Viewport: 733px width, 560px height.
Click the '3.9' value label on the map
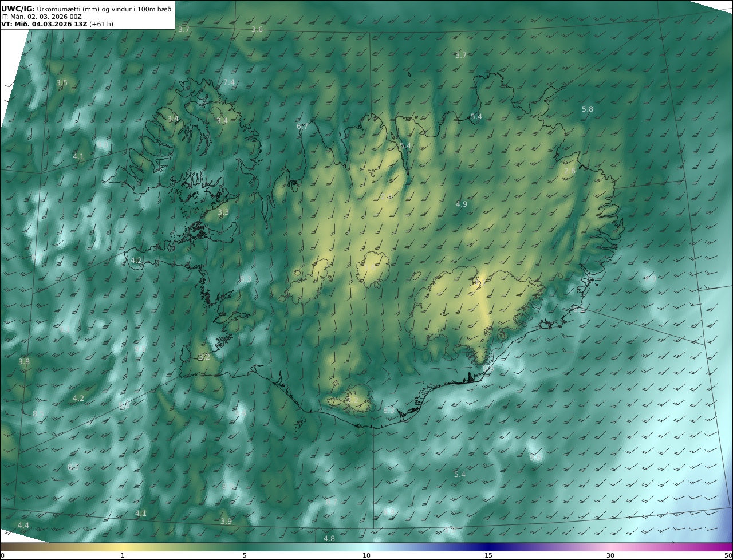pyautogui.click(x=226, y=522)
